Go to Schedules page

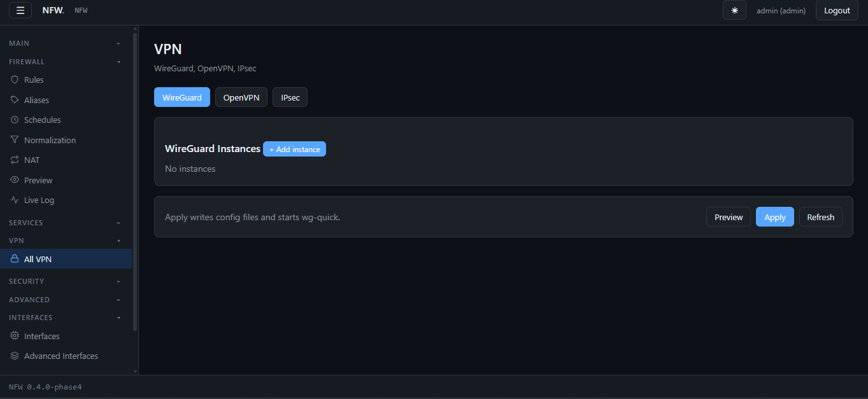click(66, 120)
